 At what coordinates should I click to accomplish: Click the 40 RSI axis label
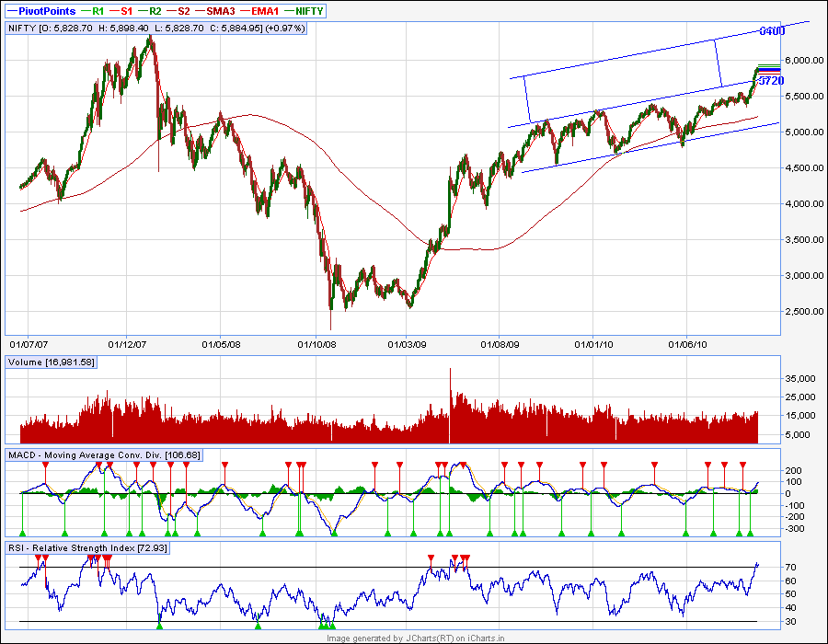[790, 608]
